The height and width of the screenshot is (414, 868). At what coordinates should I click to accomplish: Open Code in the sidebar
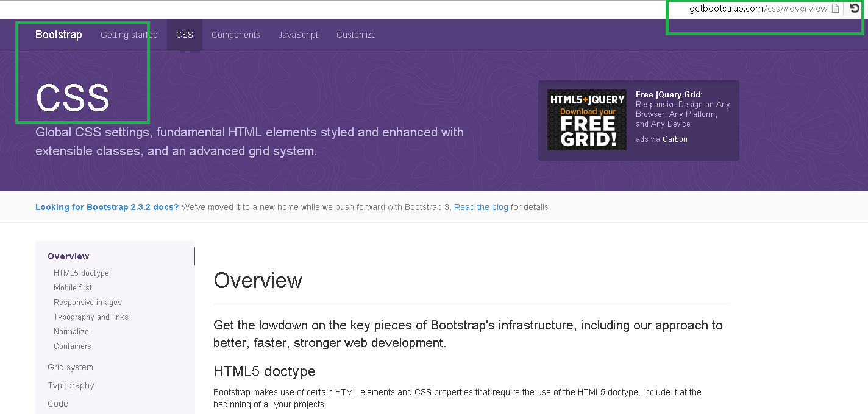click(58, 404)
